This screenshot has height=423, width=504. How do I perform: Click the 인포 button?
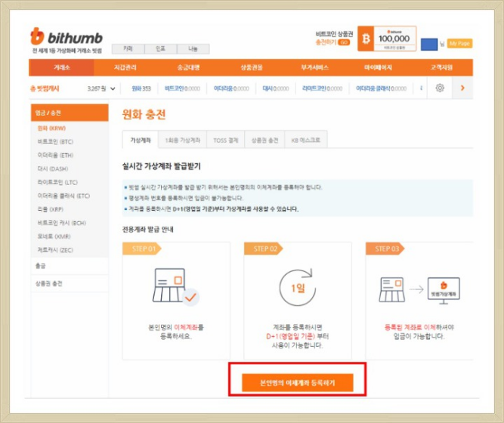(x=160, y=49)
